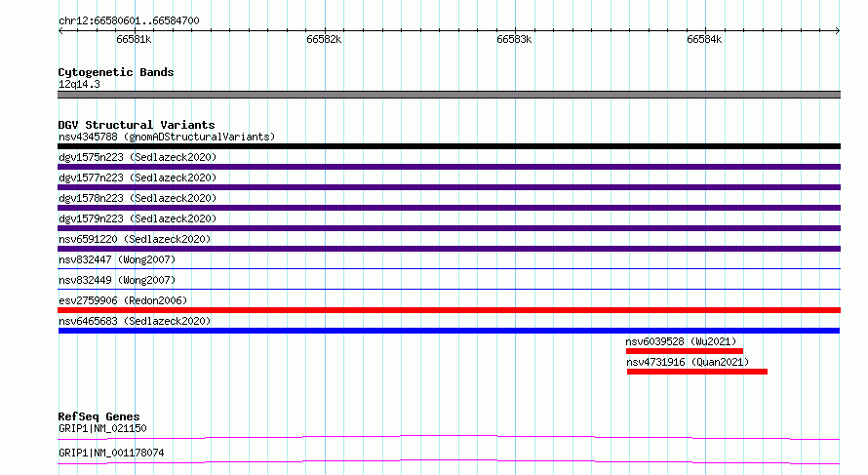
Task: Select the purple bar under nsv6591220
Action: [449, 249]
